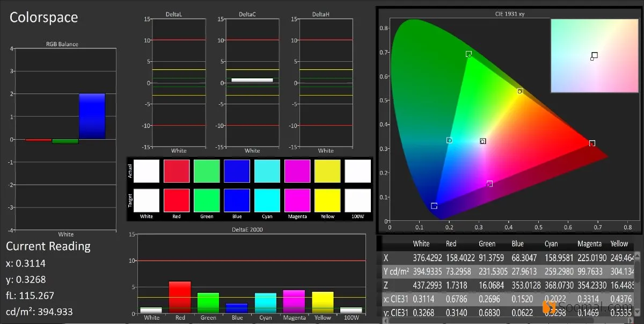
Task: Click the Red column header in data table
Action: click(451, 243)
